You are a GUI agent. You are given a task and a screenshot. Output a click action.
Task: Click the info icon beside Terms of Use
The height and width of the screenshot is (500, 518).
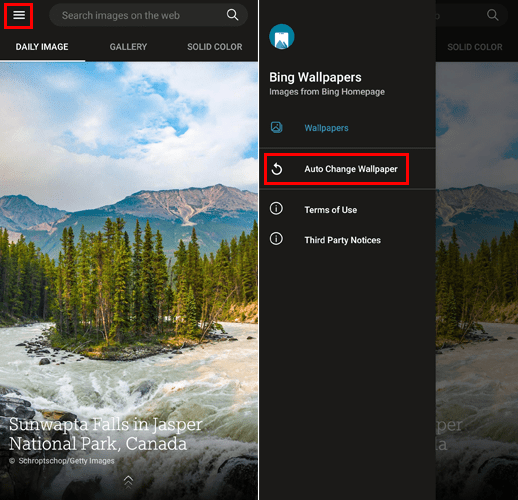pyautogui.click(x=276, y=209)
